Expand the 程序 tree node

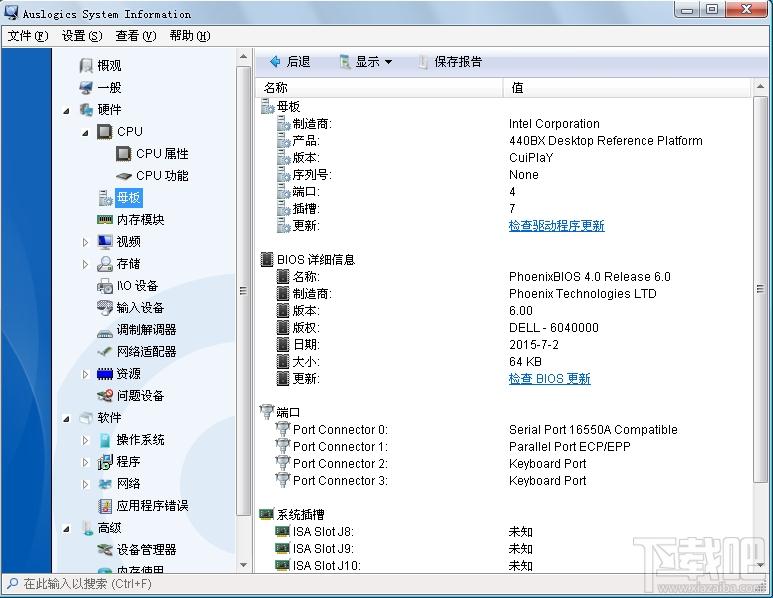85,462
